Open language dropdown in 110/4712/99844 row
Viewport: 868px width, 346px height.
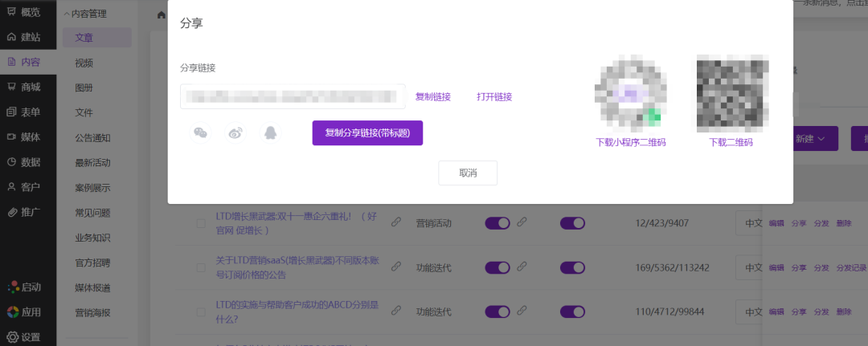[749, 311]
